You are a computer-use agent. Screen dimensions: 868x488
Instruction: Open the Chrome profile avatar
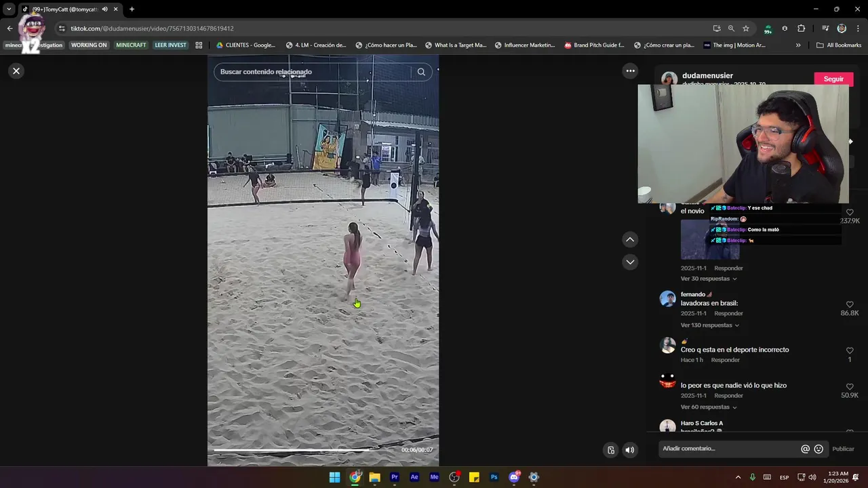[x=842, y=28]
